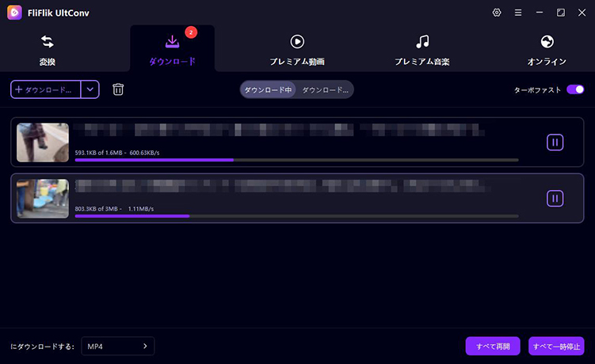
Task: Delete downloads with the trash icon
Action: click(x=118, y=89)
